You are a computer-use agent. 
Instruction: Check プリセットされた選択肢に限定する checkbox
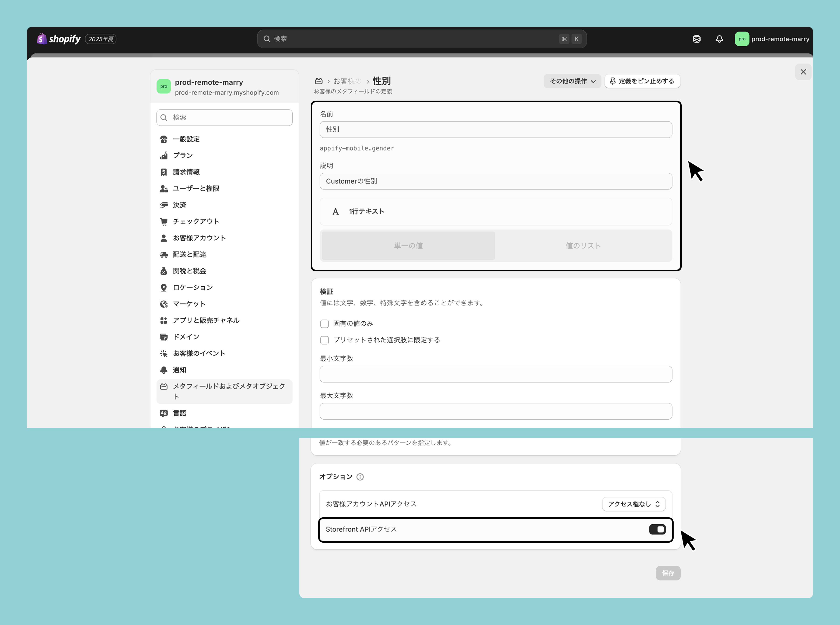click(324, 340)
